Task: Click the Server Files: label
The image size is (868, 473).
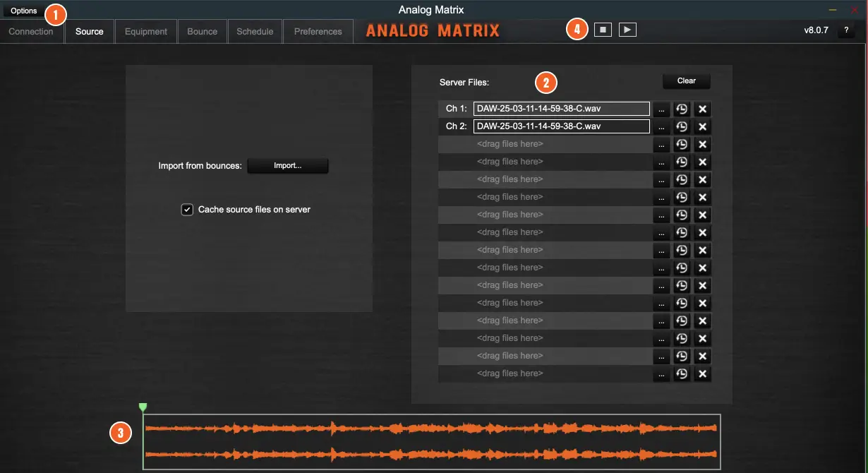Action: [x=464, y=83]
